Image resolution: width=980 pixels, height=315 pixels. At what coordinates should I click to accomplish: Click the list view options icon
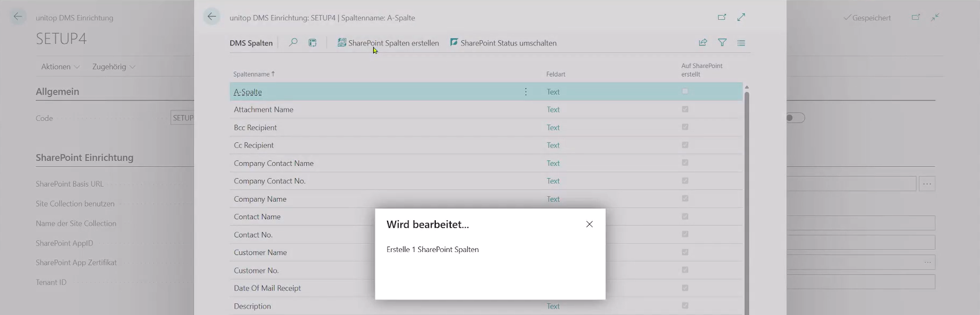[x=741, y=43]
